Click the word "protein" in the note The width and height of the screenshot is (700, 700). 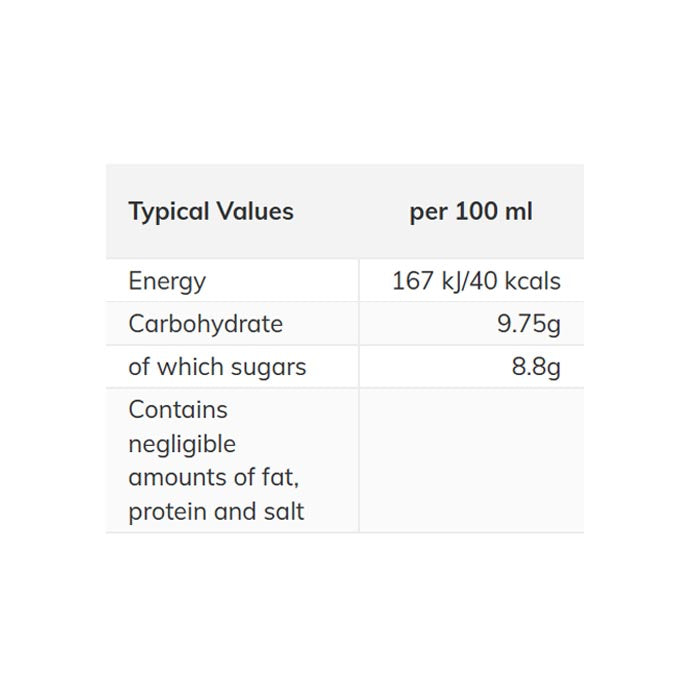pyautogui.click(x=166, y=512)
